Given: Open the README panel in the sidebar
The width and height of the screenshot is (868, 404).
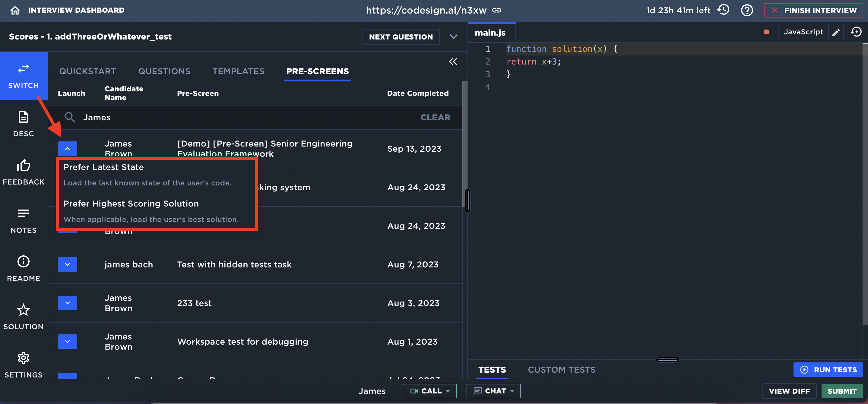Looking at the screenshot, I should (24, 269).
